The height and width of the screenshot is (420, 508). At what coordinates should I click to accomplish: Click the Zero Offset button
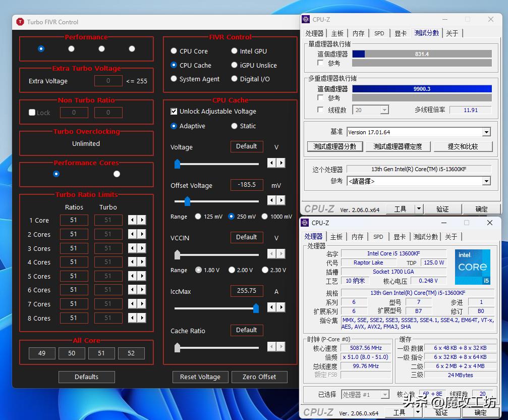259,377
